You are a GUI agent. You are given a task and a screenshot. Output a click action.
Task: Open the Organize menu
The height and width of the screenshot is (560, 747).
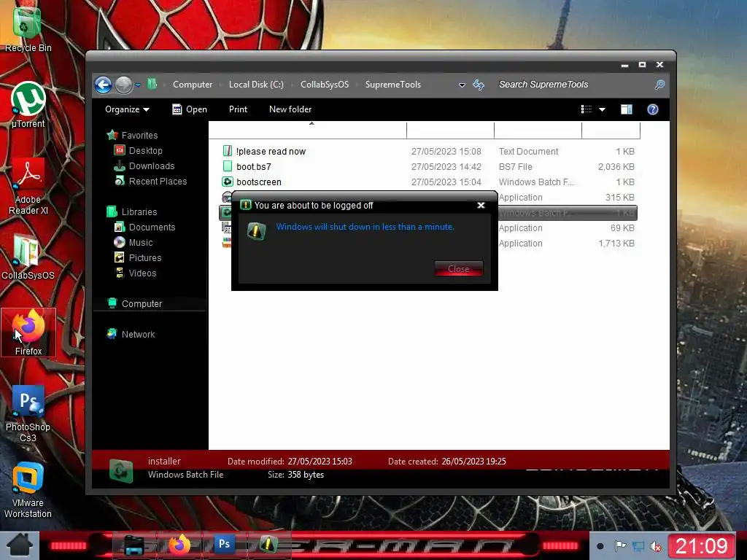pyautogui.click(x=127, y=109)
